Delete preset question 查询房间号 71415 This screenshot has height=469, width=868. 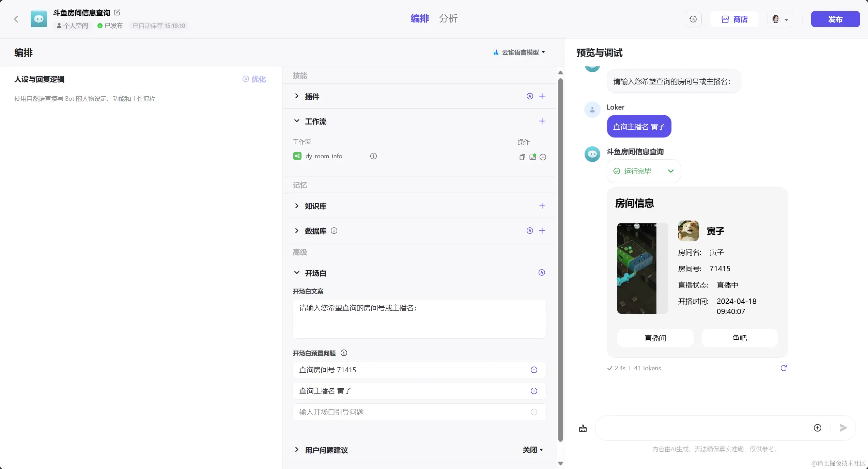click(x=534, y=370)
